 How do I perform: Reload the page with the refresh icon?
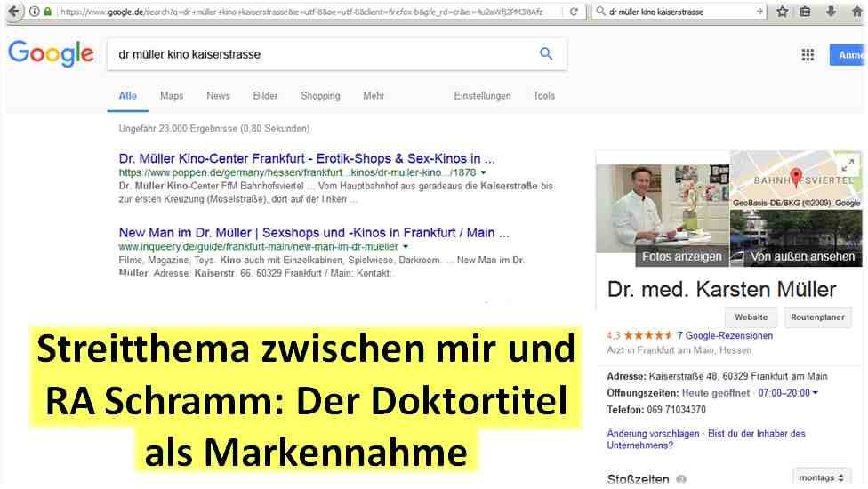(574, 11)
